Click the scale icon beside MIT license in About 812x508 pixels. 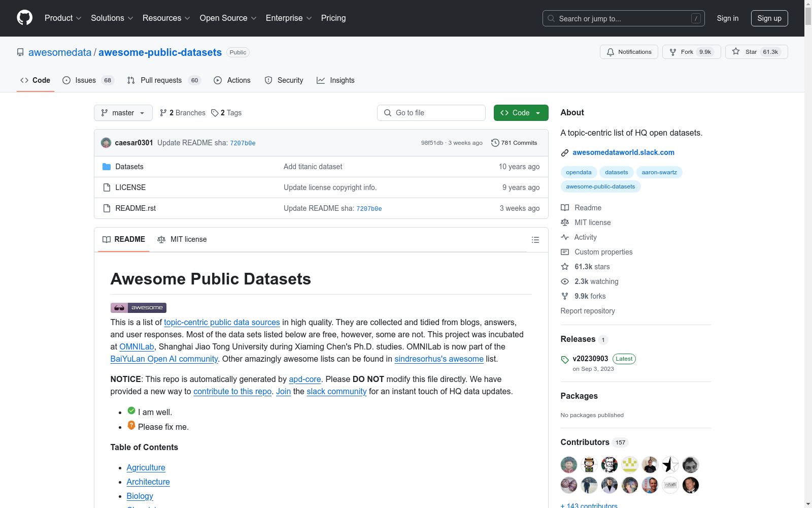(x=565, y=223)
